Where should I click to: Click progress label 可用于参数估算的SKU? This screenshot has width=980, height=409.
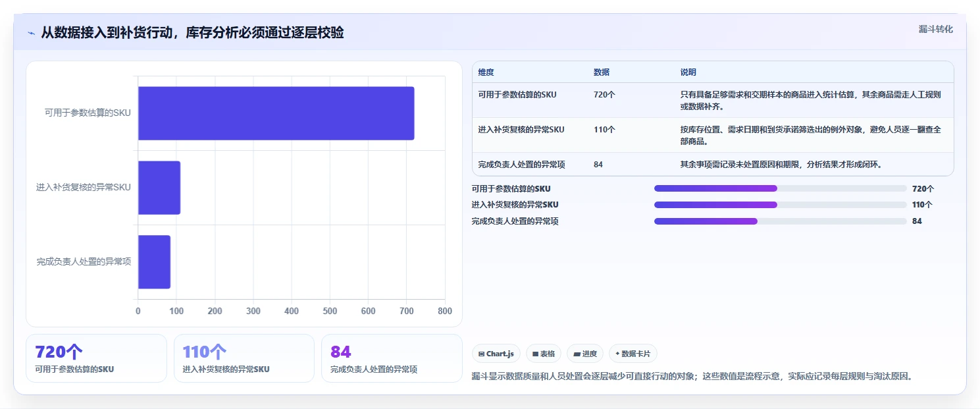(x=511, y=188)
